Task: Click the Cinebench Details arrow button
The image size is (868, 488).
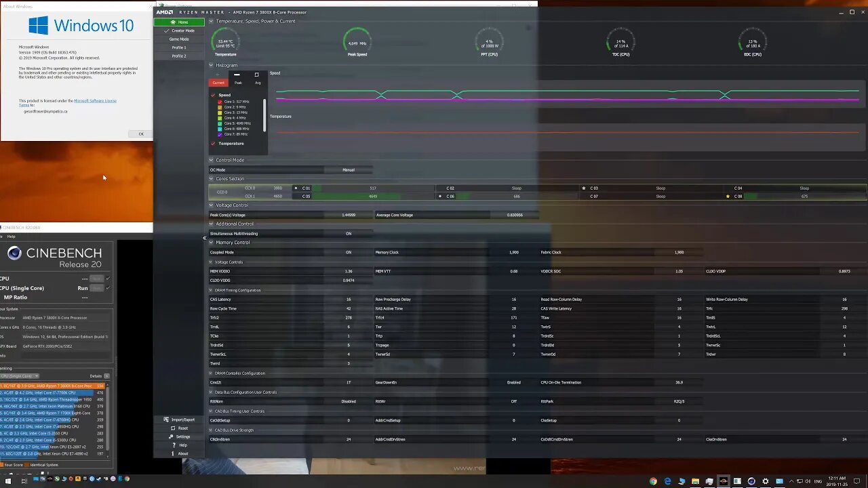Action: tap(106, 375)
